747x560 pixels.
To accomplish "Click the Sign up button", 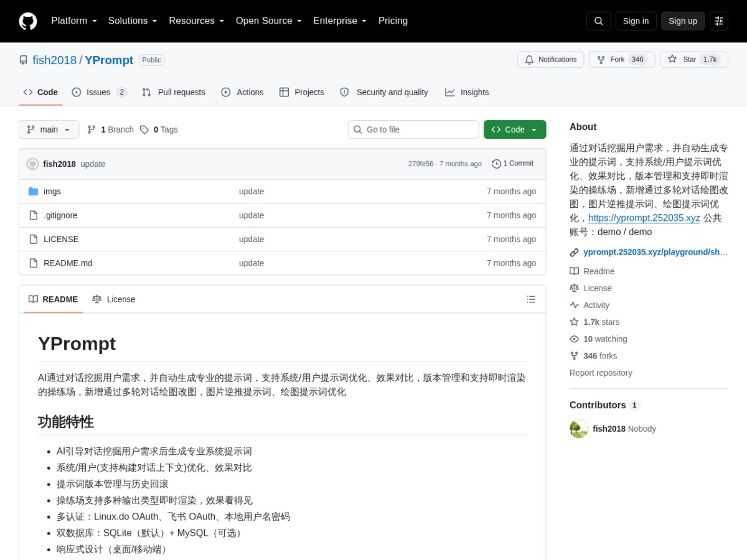I will coord(683,21).
